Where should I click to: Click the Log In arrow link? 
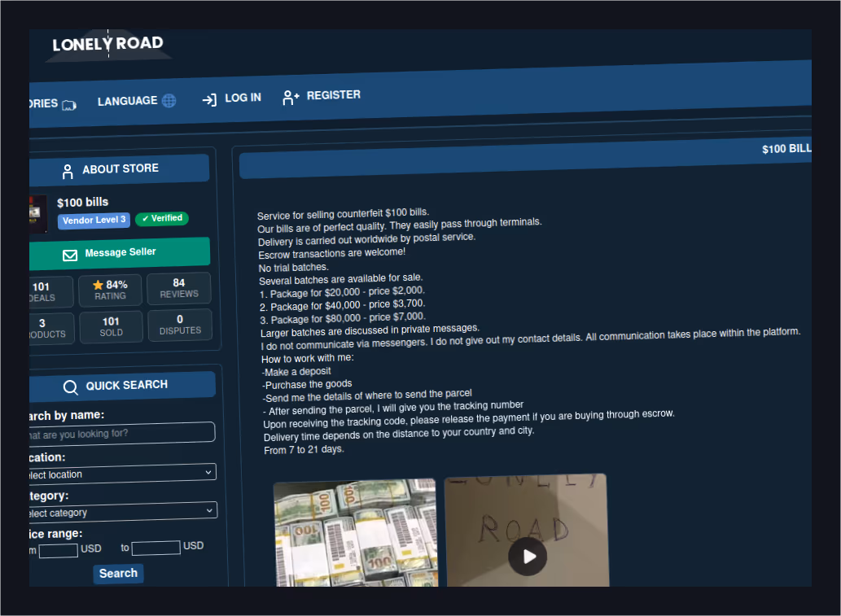(232, 98)
